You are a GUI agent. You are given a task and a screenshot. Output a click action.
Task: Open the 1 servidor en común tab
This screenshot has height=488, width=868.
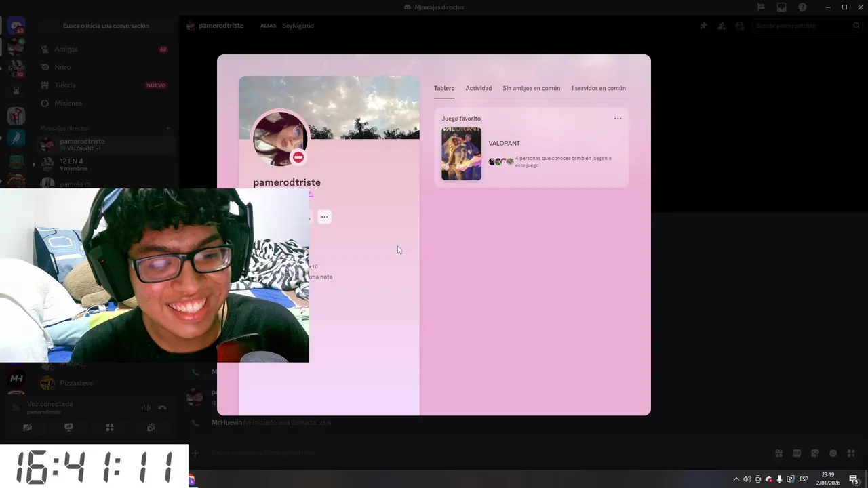click(598, 88)
